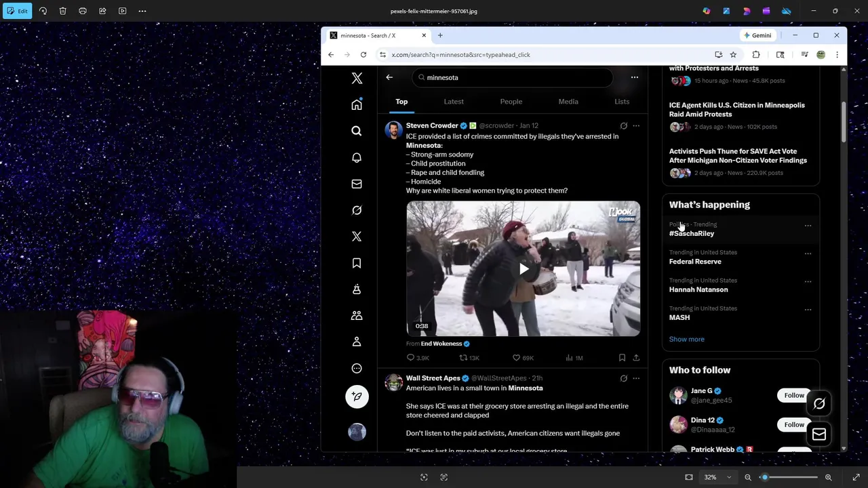Compose a new post button
Viewport: 868px width, 488px height.
[x=357, y=396]
